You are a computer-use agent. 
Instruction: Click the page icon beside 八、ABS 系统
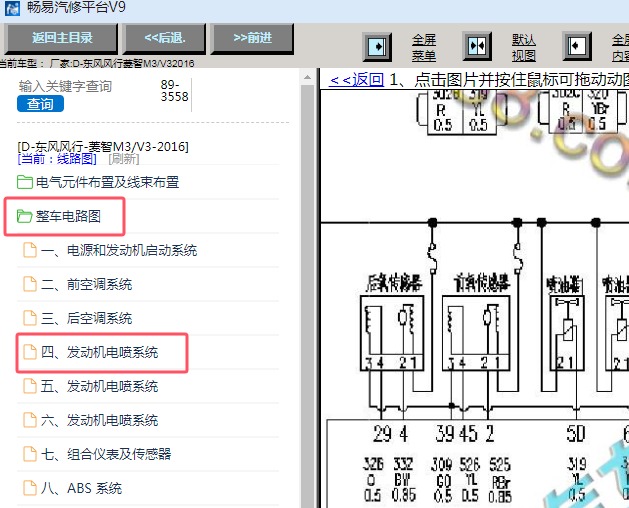(x=30, y=488)
